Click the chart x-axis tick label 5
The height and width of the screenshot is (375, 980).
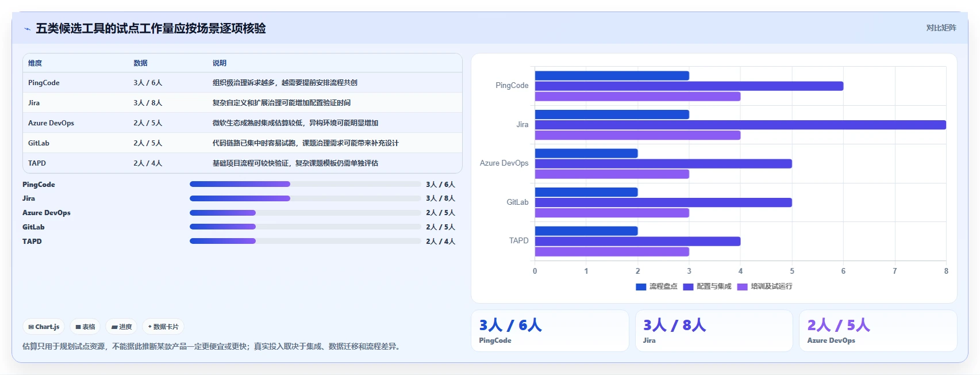pos(792,271)
